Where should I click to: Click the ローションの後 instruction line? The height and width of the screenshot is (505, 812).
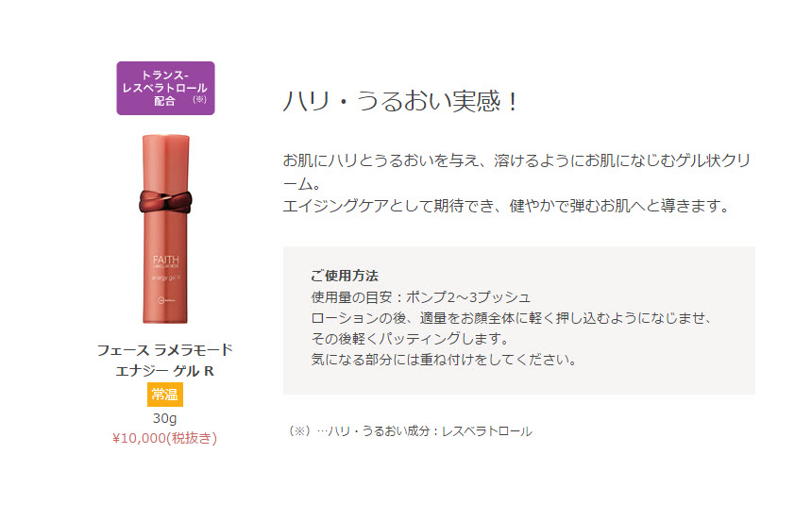(x=512, y=318)
